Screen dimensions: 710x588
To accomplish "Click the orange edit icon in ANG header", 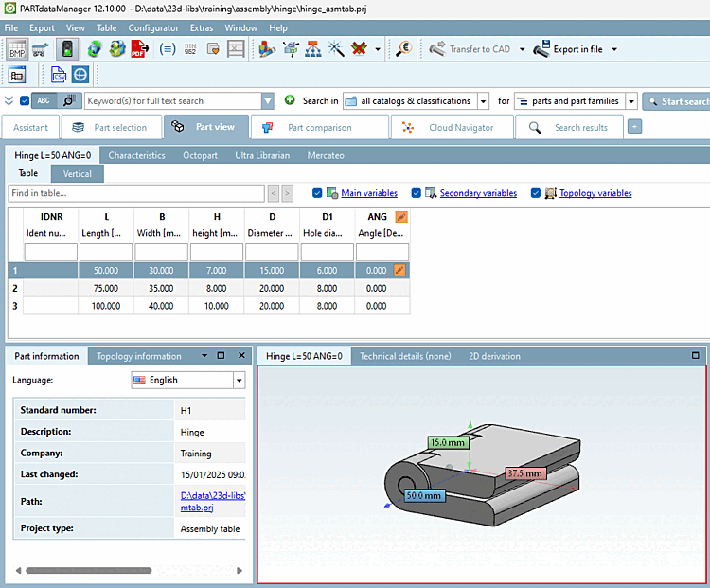I will point(400,217).
